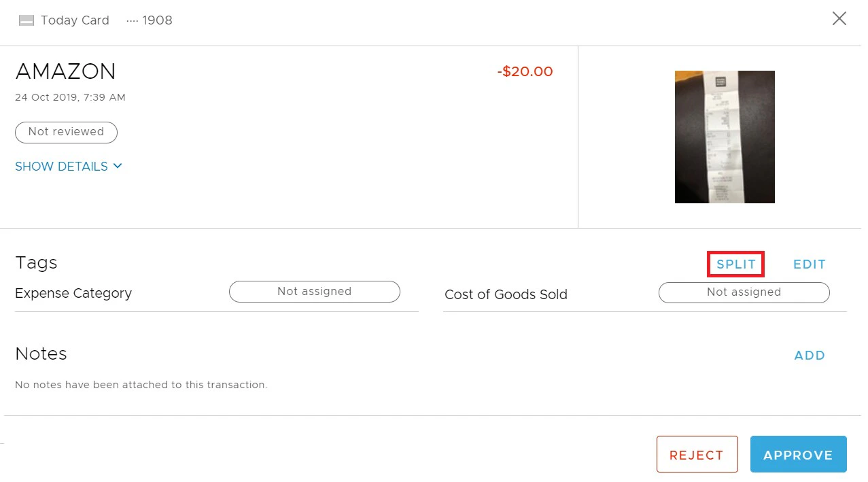
Task: Open the Expense Category assignment field
Action: (314, 291)
